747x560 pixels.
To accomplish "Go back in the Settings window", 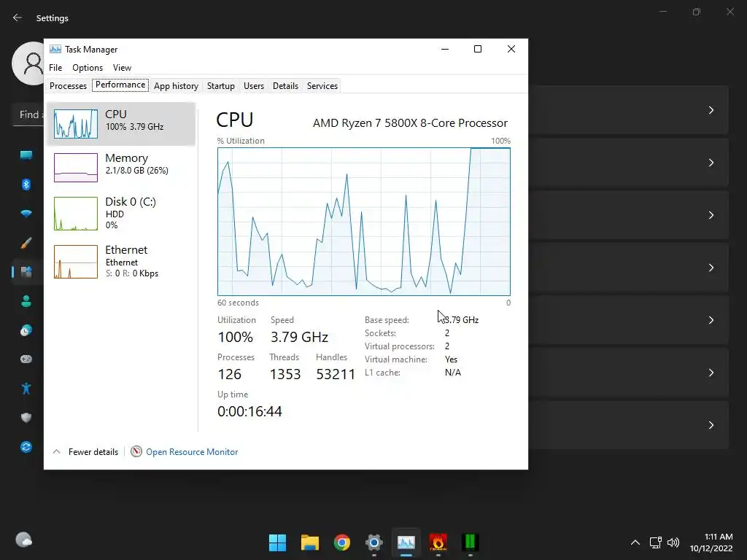I will pos(18,17).
